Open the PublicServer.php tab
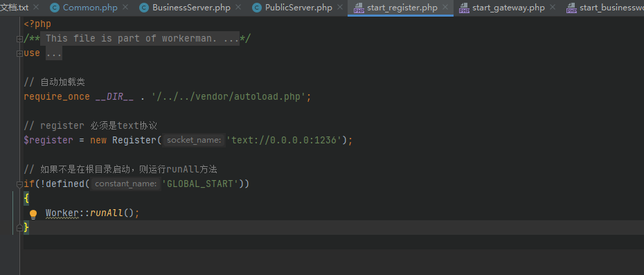The width and height of the screenshot is (644, 275). [298, 8]
